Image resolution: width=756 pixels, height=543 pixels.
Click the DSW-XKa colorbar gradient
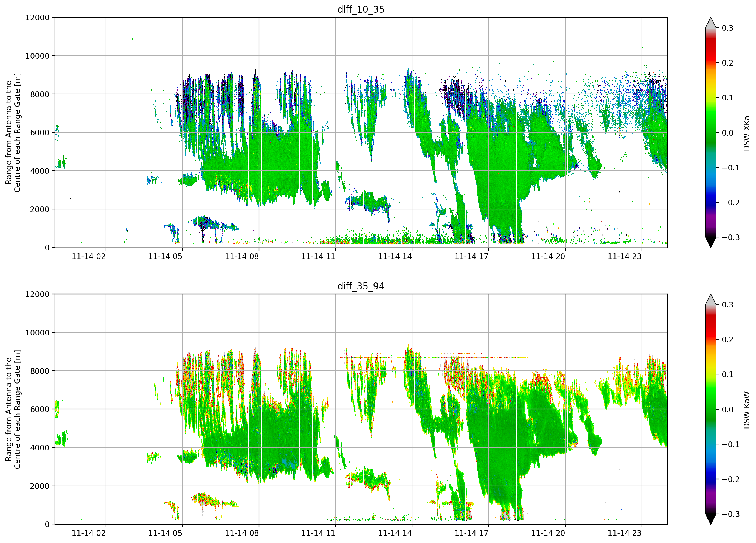pyautogui.click(x=711, y=132)
